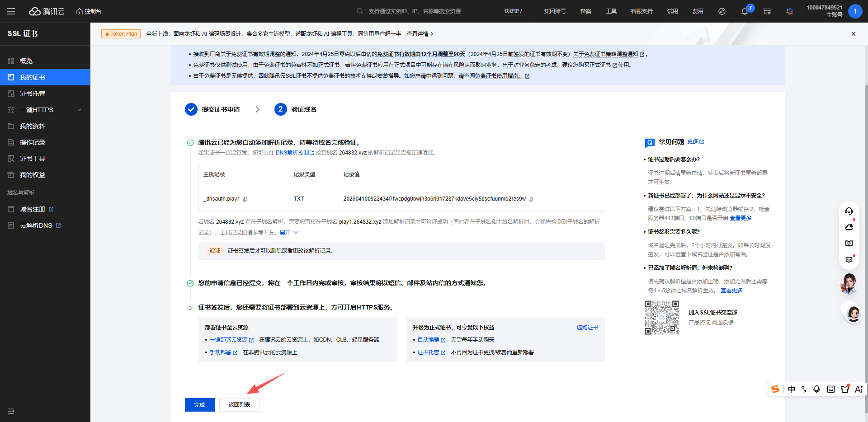Click the account avatar in top right

[x=855, y=11]
